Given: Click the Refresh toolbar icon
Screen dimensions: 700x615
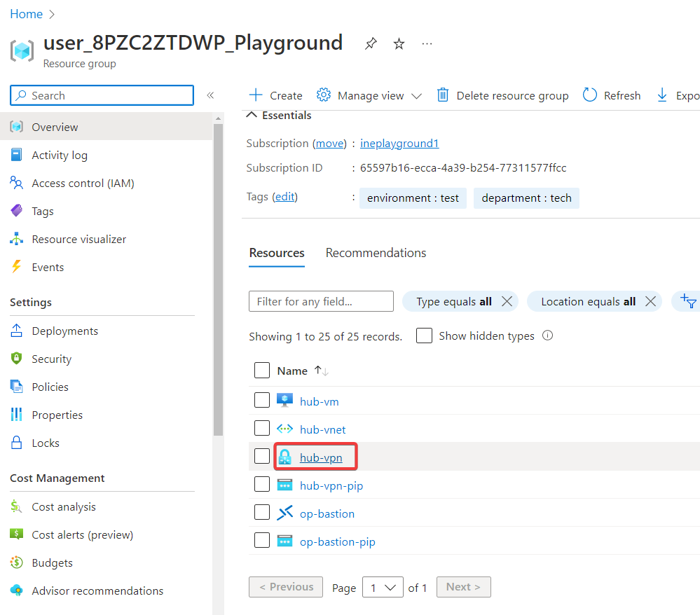Looking at the screenshot, I should coord(590,95).
